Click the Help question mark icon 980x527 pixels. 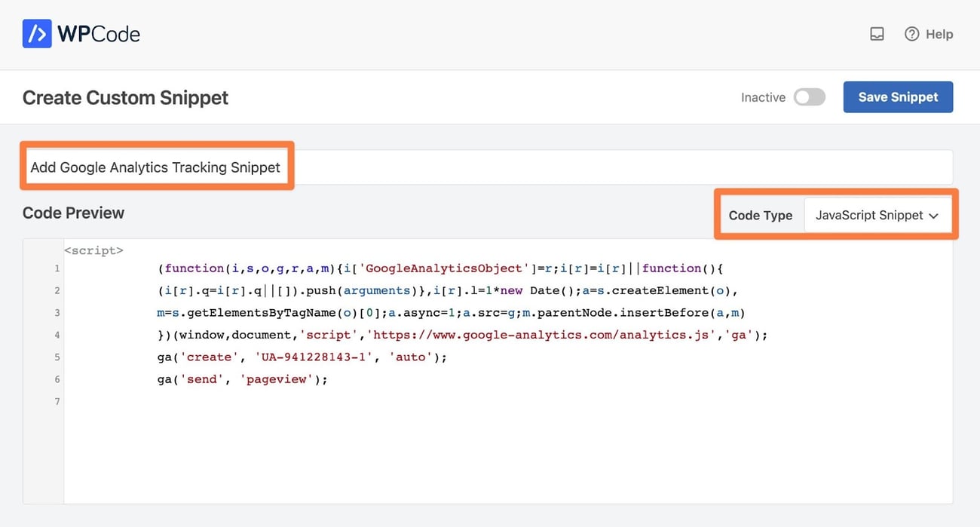911,34
